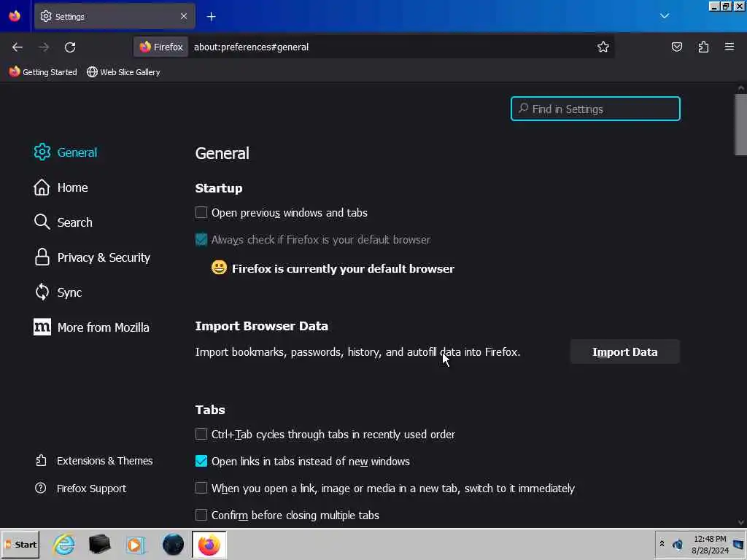Click the house Home icon in sidebar
The height and width of the screenshot is (560, 747).
click(42, 187)
